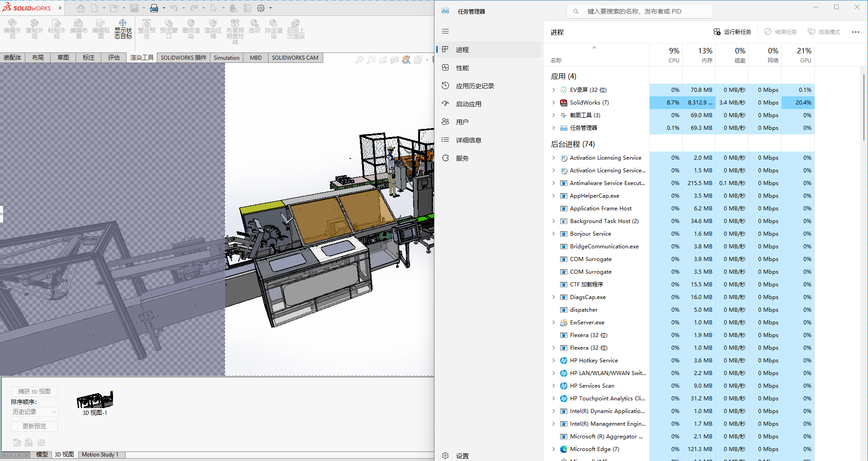
Task: Click the Print icon in SolidWorks toolbar
Action: tap(154, 8)
